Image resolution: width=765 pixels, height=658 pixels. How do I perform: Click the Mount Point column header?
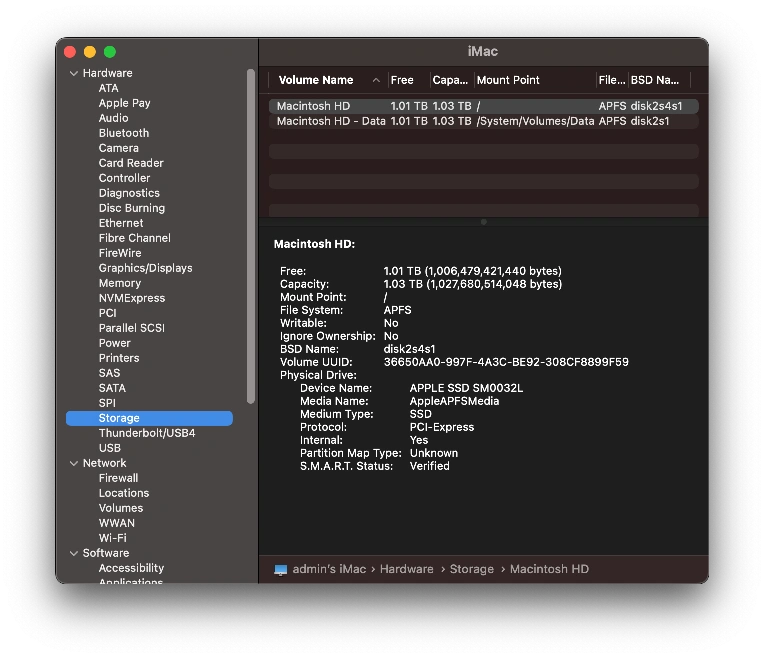(x=508, y=80)
